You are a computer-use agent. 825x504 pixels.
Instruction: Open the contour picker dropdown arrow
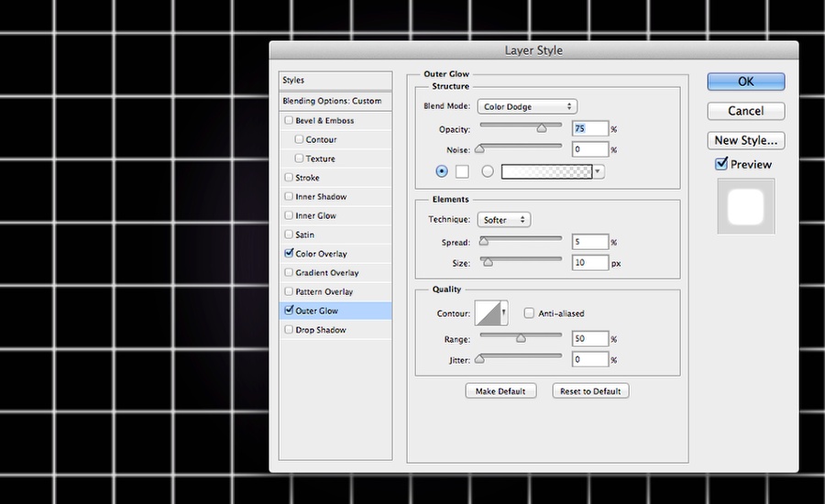(x=503, y=313)
